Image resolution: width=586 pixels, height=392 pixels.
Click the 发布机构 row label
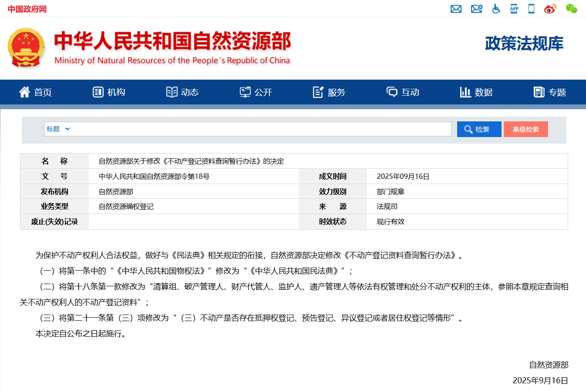[x=54, y=192]
